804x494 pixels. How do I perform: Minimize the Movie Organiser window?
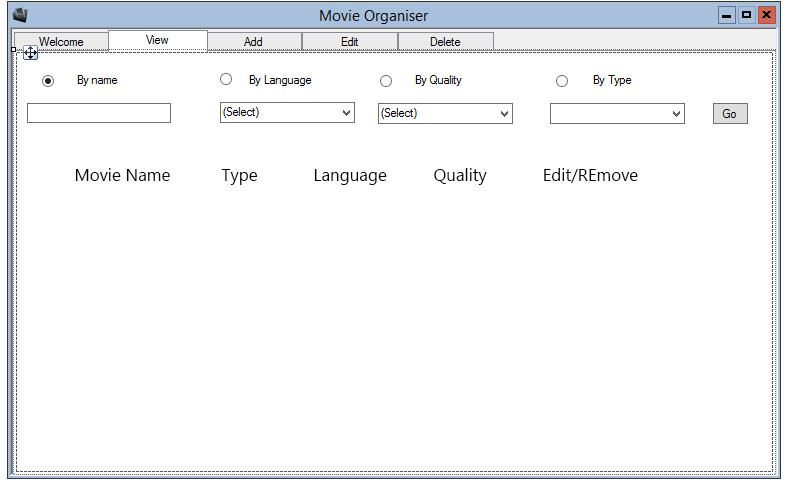727,15
